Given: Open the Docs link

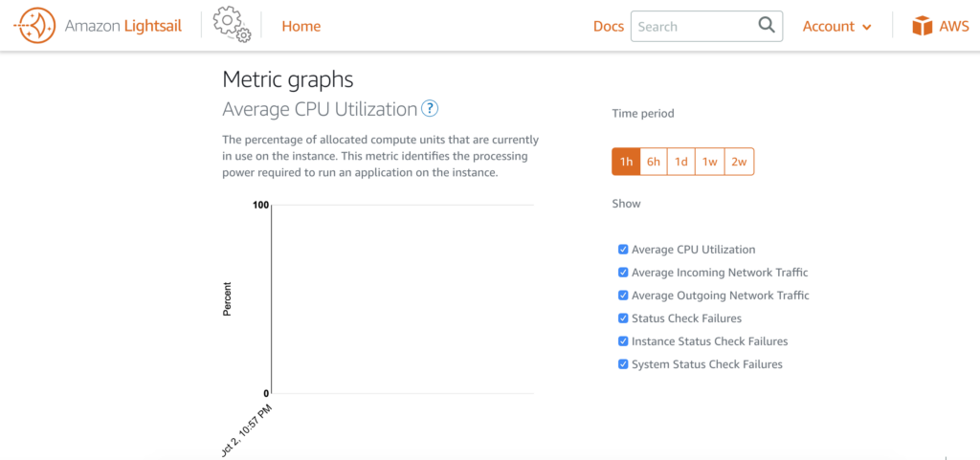Looking at the screenshot, I should 608,26.
